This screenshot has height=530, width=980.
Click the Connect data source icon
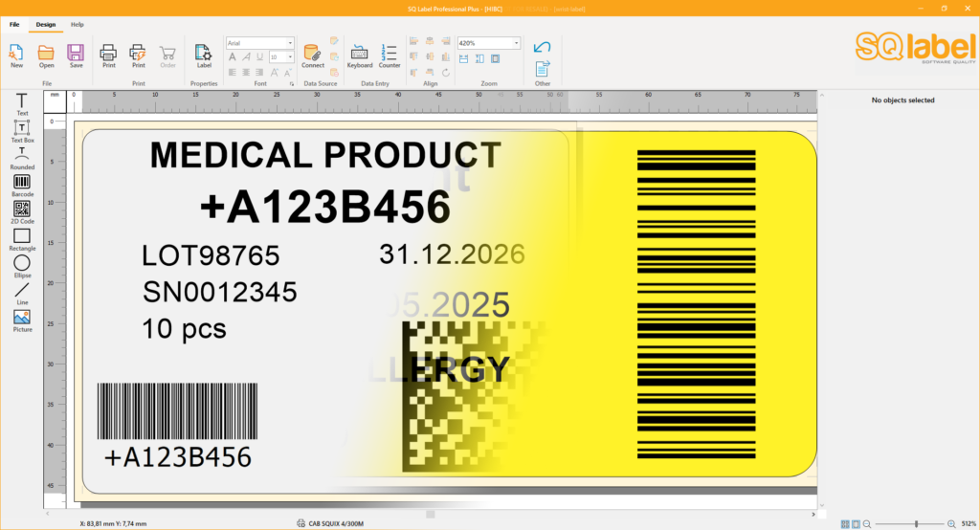tap(313, 54)
